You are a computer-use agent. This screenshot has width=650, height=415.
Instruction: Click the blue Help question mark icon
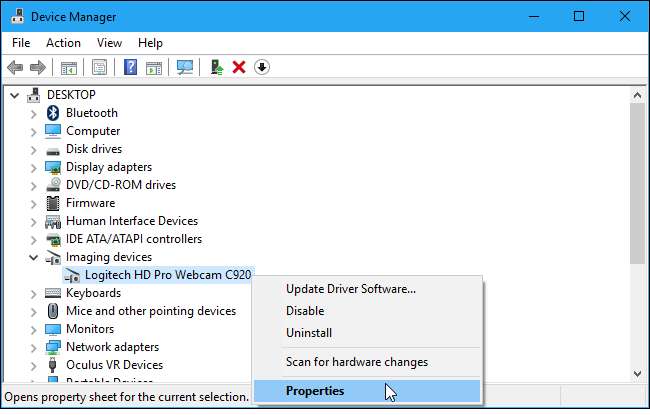tap(131, 67)
